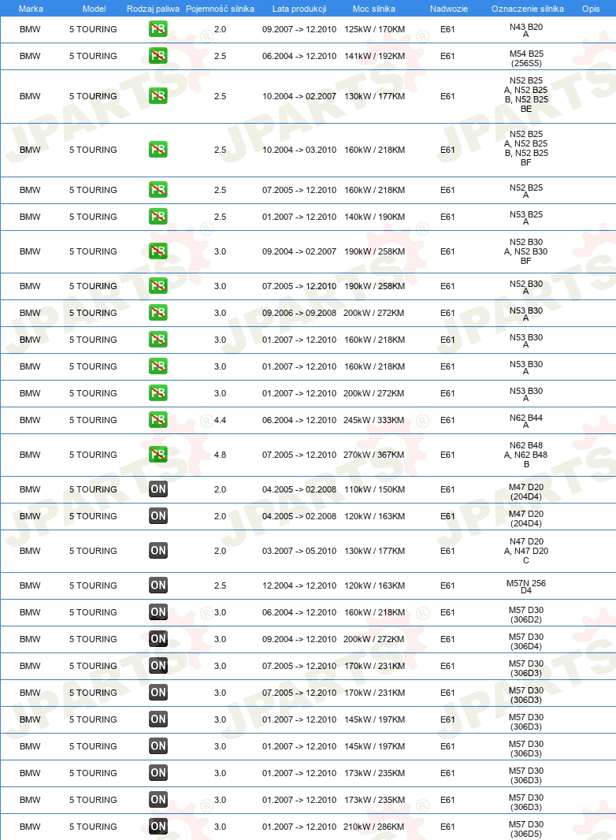This screenshot has height=840, width=616.
Task: Click petrol icon in the 01.2007 200kW N53 B30 row
Action: [158, 393]
